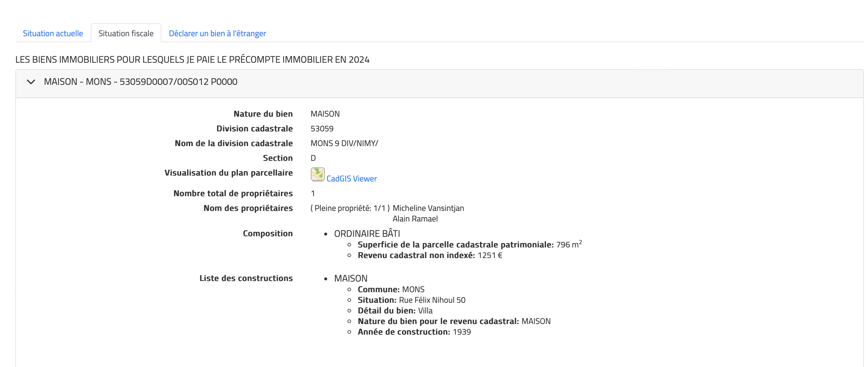The width and height of the screenshot is (868, 367).
Task: Select the Situation fiscale tab
Action: pos(126,33)
